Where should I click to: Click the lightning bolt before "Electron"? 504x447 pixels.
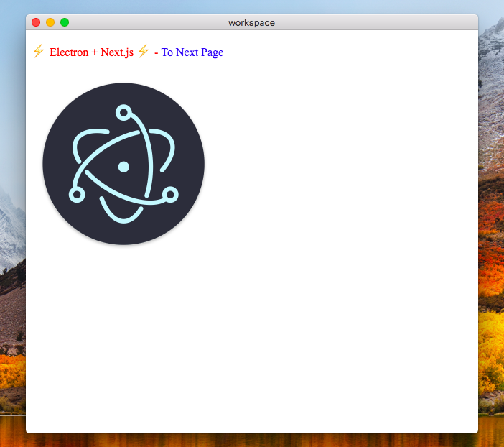(39, 51)
